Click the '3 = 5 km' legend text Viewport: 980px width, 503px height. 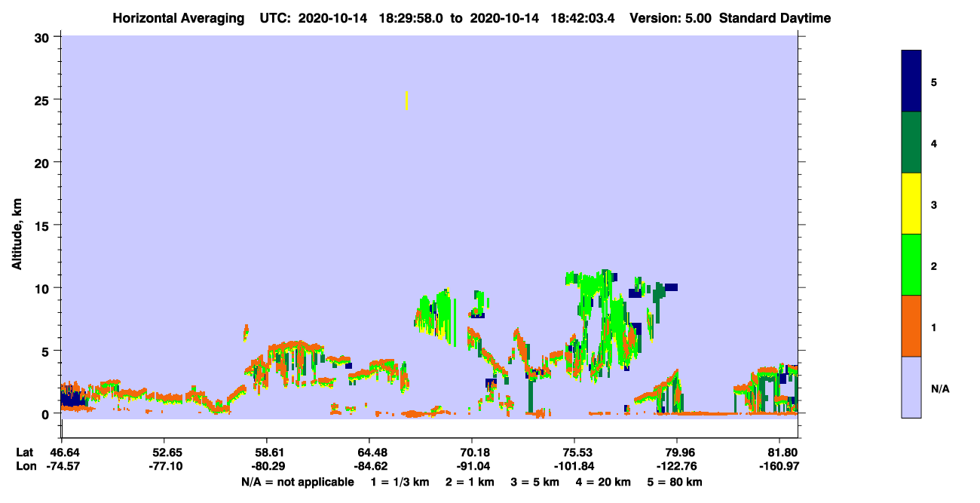coord(535,482)
